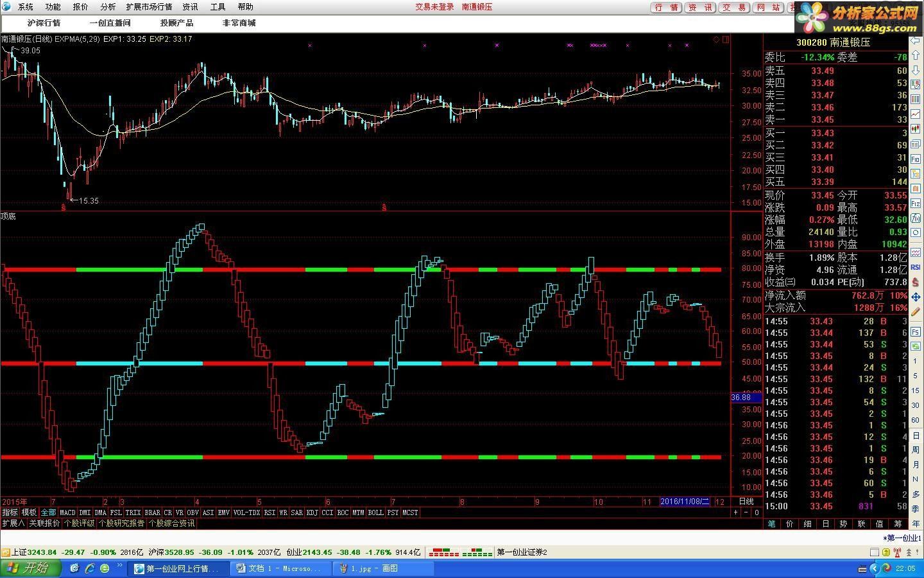This screenshot has width=924, height=578.
Task: Click the 网站 button at top right
Action: 768,8
